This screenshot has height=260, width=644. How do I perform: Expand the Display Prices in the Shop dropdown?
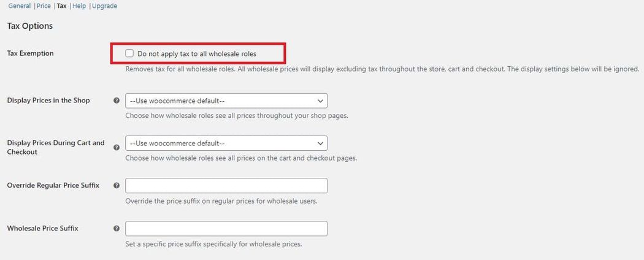click(226, 101)
